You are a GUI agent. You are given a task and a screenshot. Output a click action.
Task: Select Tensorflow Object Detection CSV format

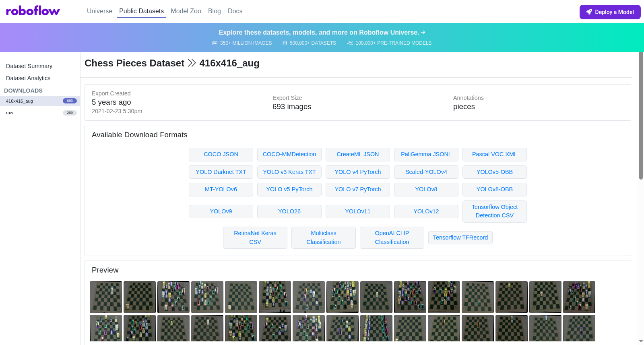pos(495,211)
